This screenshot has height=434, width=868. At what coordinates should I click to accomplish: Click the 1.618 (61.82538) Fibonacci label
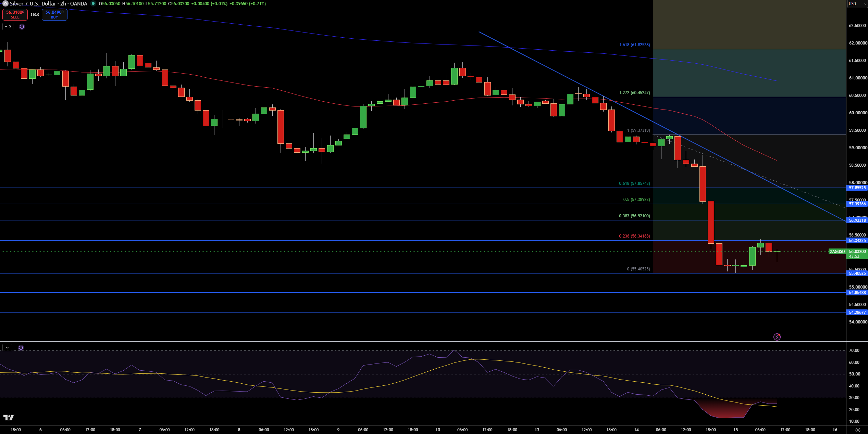(x=634, y=45)
